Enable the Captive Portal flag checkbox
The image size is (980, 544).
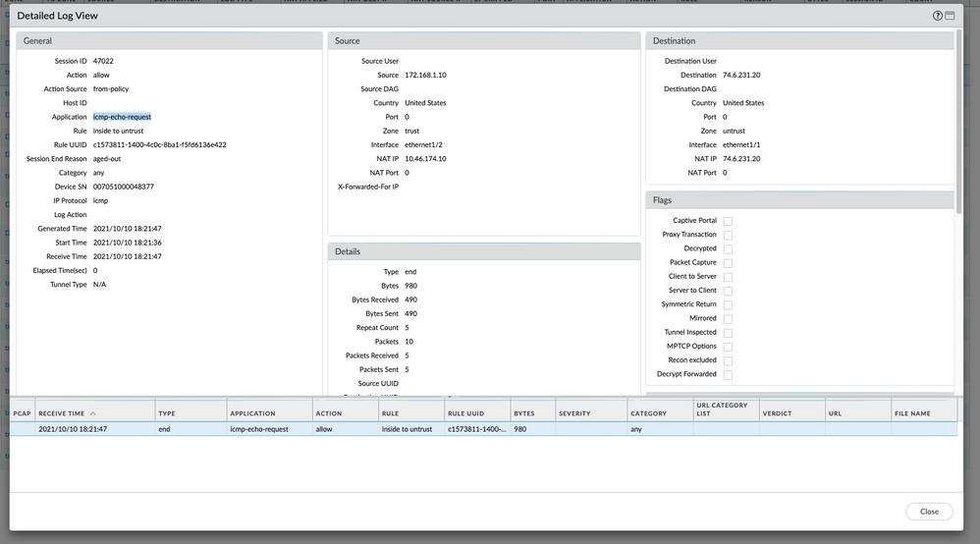[728, 221]
